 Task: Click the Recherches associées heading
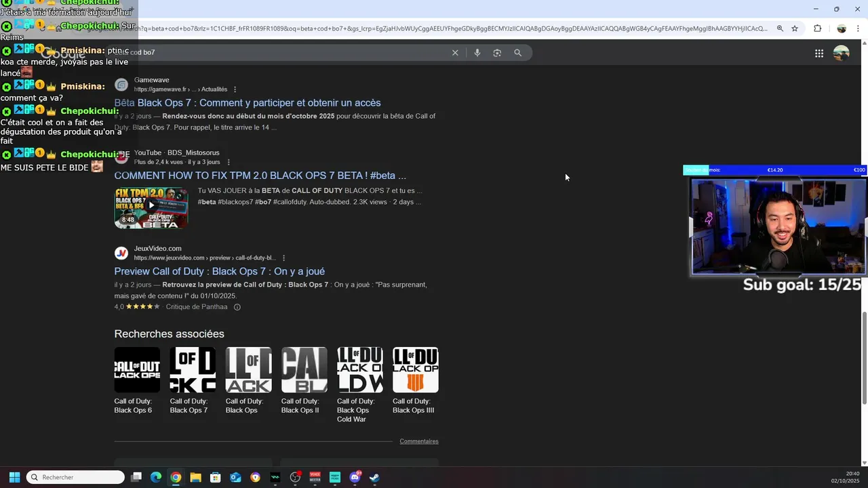(169, 333)
